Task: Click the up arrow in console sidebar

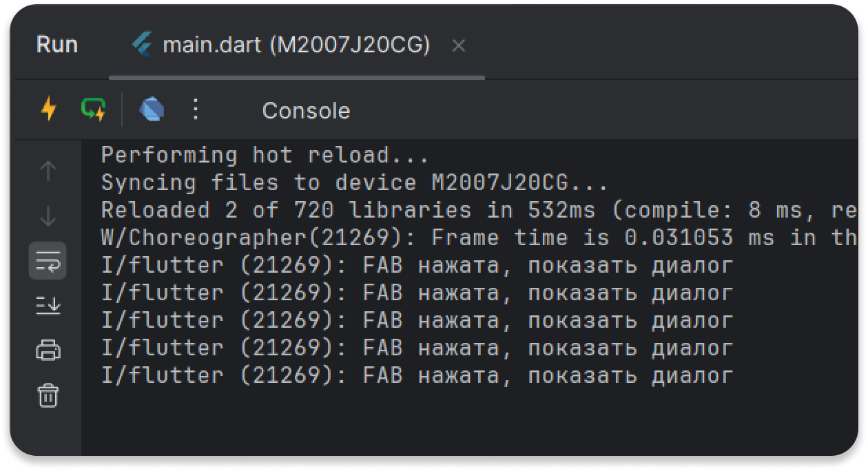Action: (x=48, y=171)
